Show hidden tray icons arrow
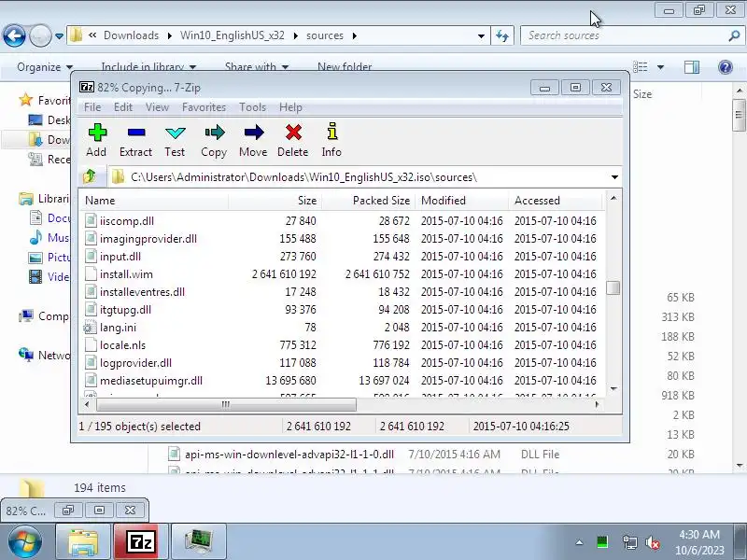Screen dimensions: 747x560 pyautogui.click(x=579, y=542)
